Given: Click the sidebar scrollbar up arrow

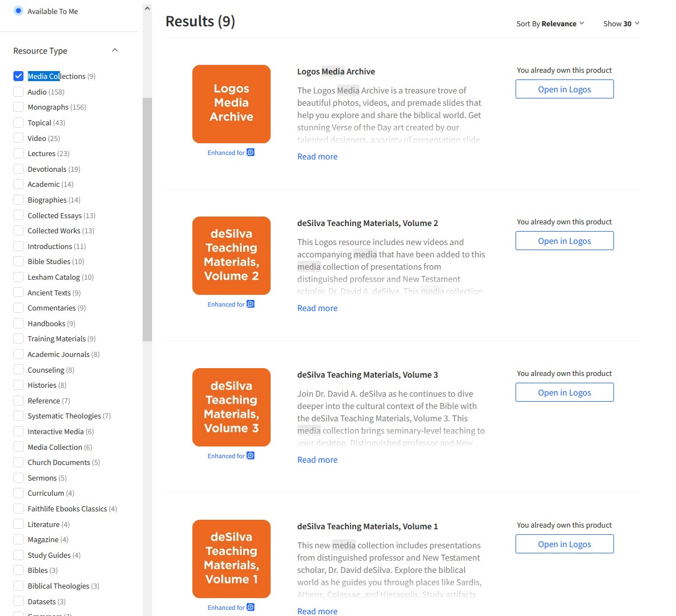Looking at the screenshot, I should pyautogui.click(x=147, y=8).
